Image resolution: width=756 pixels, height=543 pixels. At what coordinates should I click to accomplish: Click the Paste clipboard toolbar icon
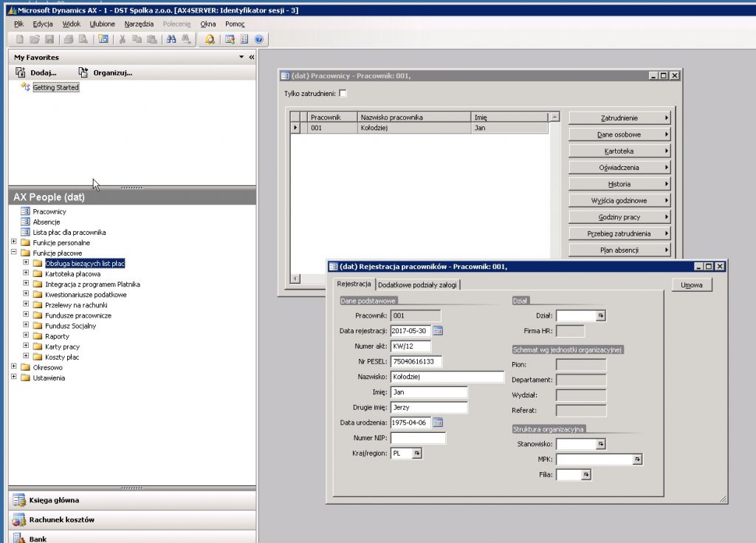(x=152, y=39)
